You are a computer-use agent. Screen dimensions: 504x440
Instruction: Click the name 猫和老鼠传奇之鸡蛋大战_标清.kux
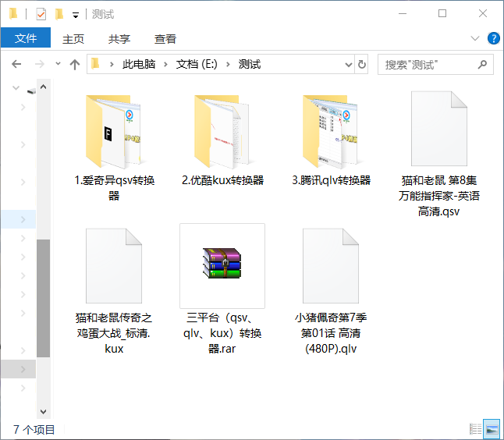coord(114,333)
